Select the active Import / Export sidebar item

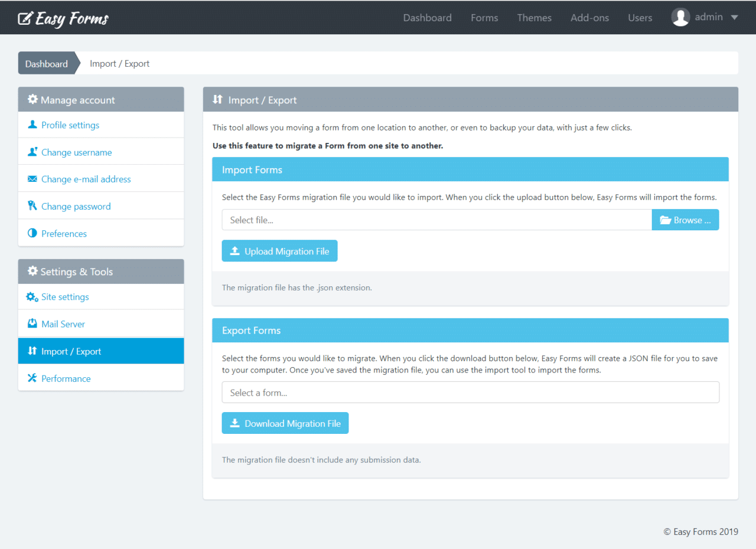[101, 351]
